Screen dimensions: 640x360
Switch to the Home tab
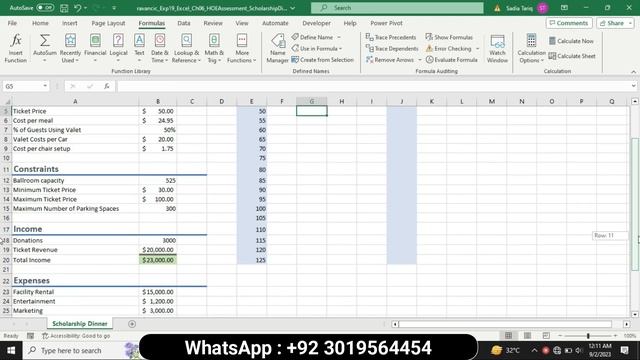[x=40, y=23]
